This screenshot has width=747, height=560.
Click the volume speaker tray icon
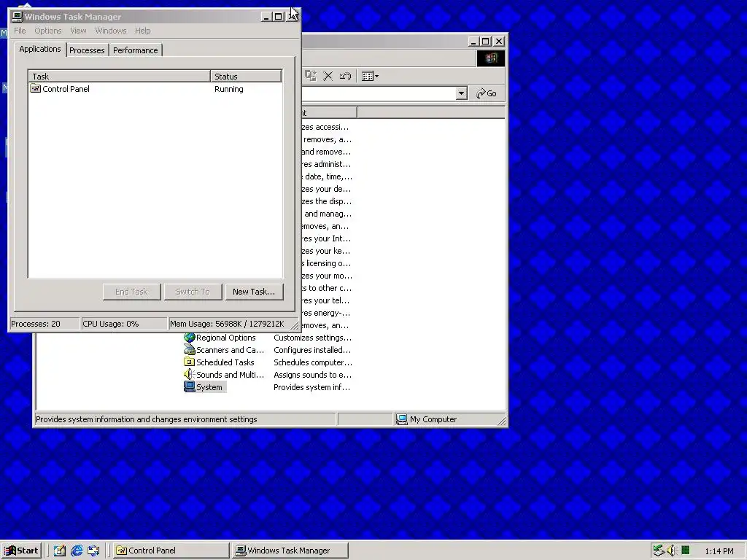672,551
